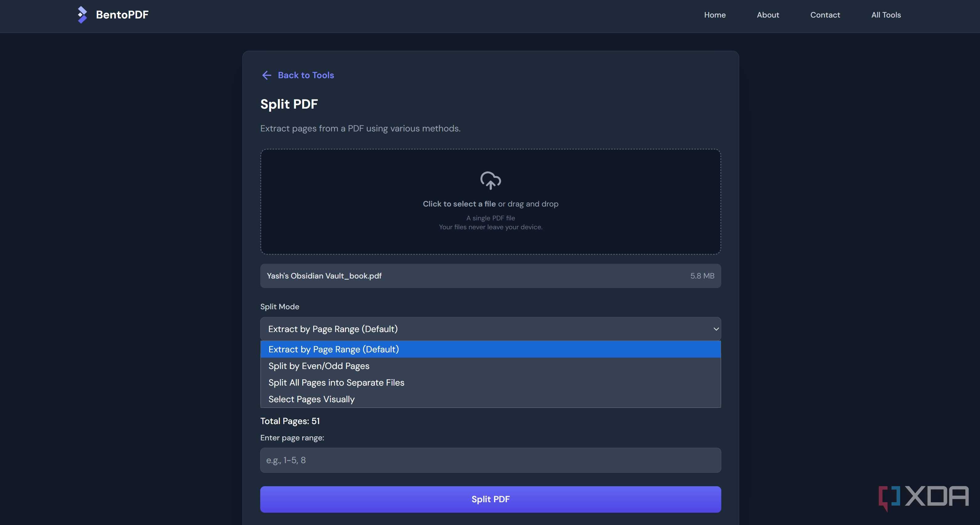Screen dimensions: 980x525
Task: Click the Total Pages: 51 text
Action: point(290,421)
